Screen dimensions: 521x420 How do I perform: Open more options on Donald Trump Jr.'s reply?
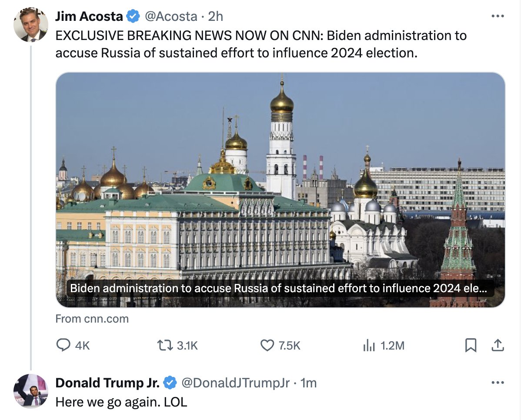498,383
